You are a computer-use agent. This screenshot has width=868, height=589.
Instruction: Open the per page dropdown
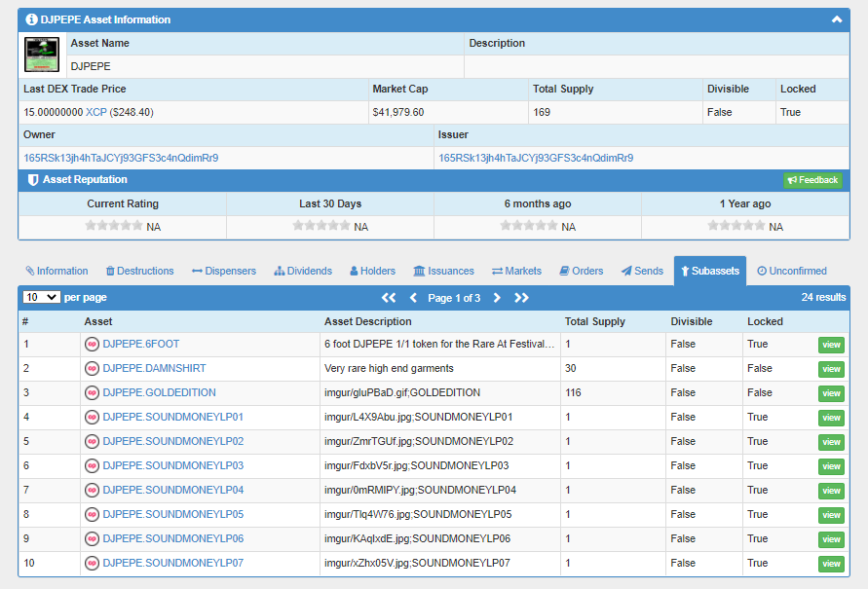tap(42, 297)
